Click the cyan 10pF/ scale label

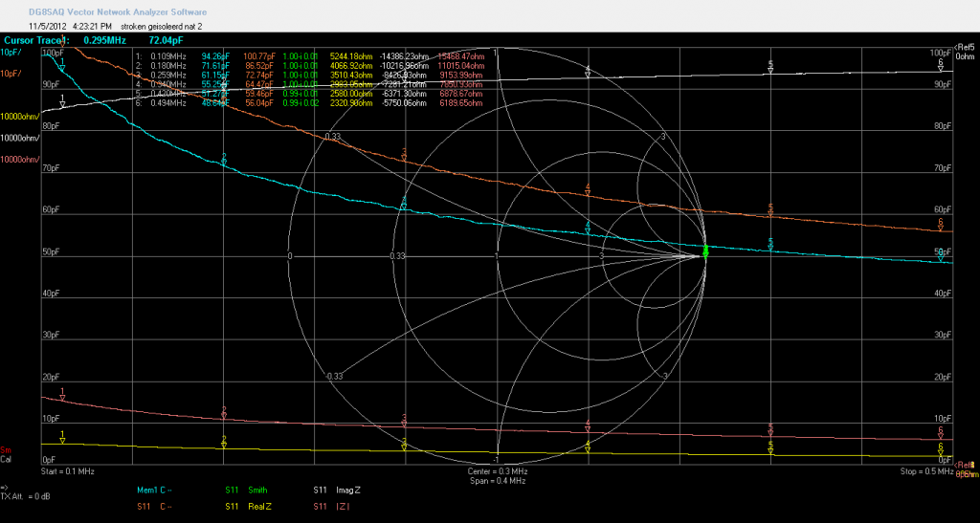coord(11,52)
